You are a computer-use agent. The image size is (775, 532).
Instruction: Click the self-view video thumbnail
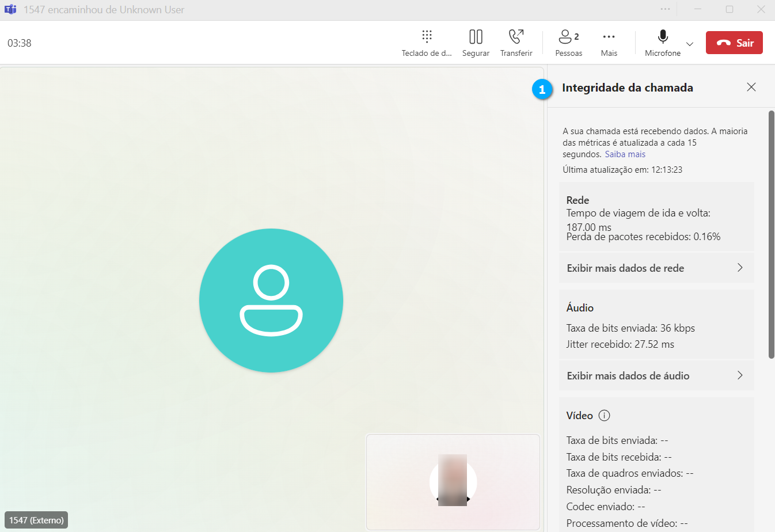(x=453, y=481)
